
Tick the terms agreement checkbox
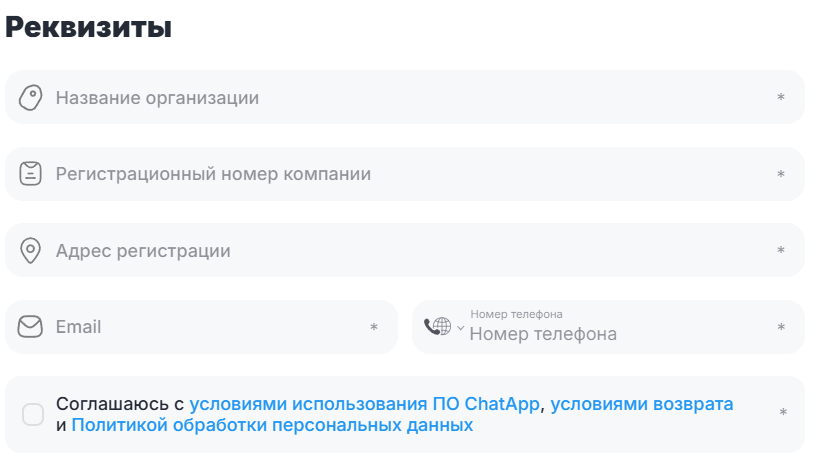click(33, 414)
